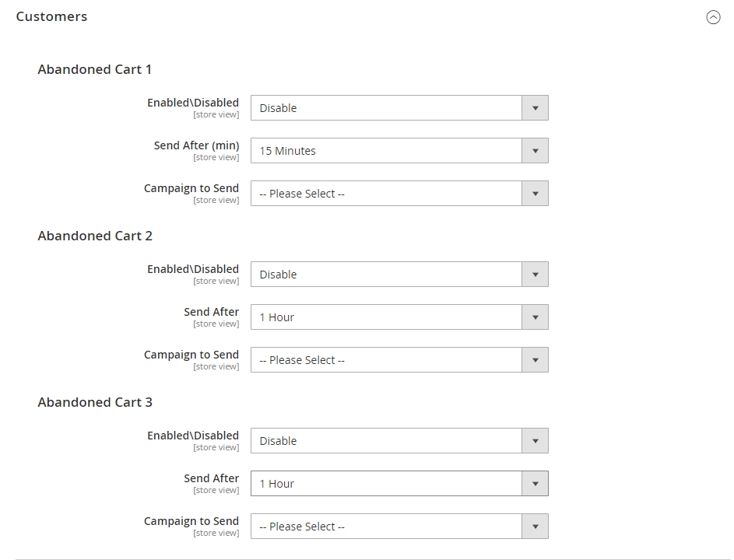
Task: Click arrow button of Cart 3 1 Hour select
Action: [x=536, y=484]
